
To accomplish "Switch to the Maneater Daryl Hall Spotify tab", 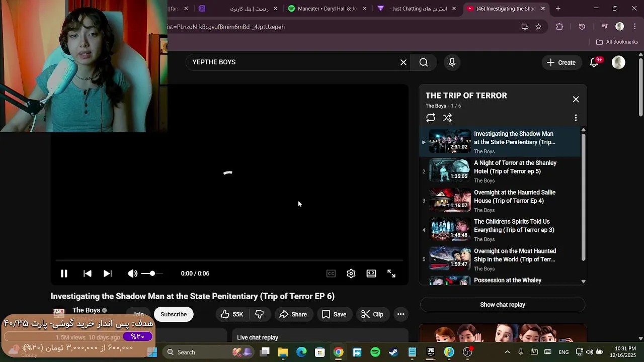I will pos(327,9).
